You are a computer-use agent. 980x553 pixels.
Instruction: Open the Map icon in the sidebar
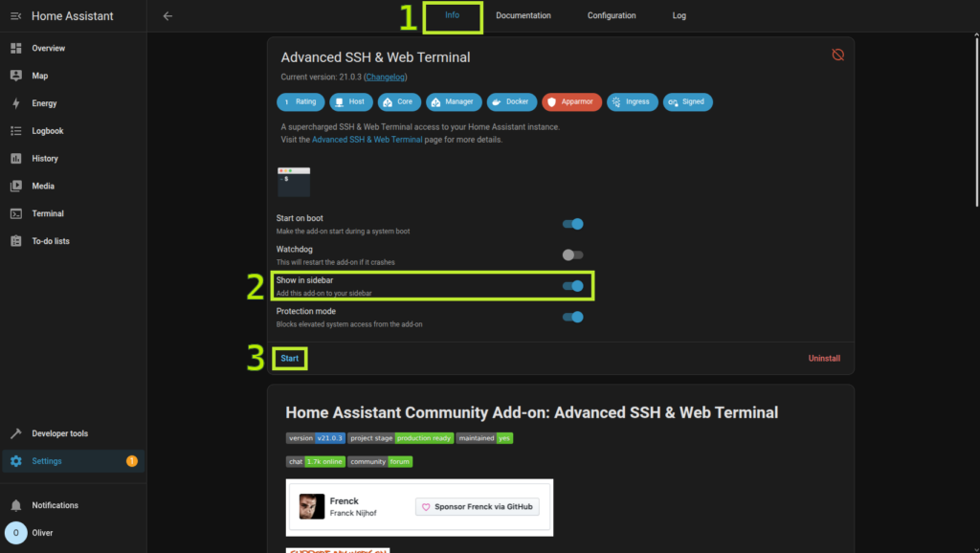15,76
